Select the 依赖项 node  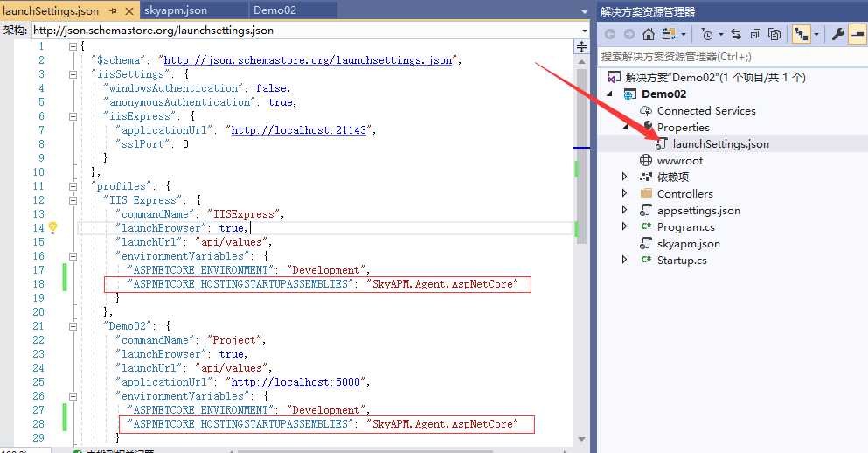tap(673, 178)
